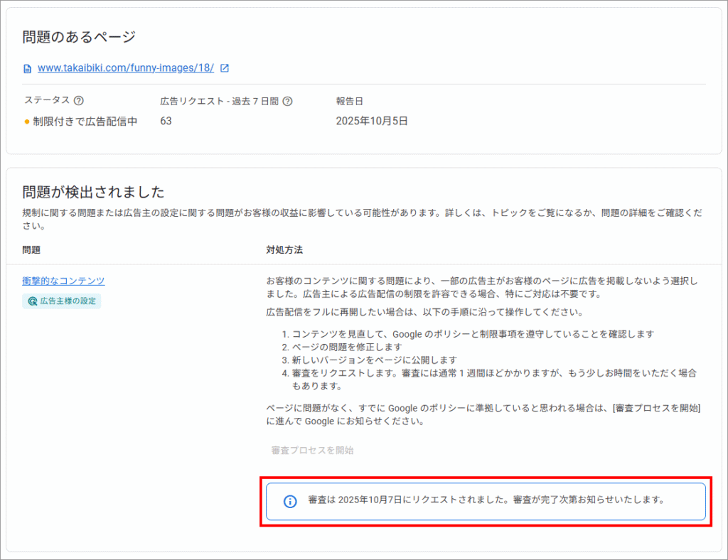Click the 問題のあるページ heading
The image size is (728, 560).
point(78,37)
